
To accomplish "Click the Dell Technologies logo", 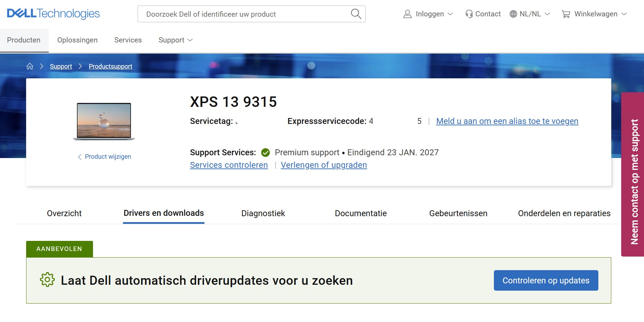I will click(x=53, y=14).
